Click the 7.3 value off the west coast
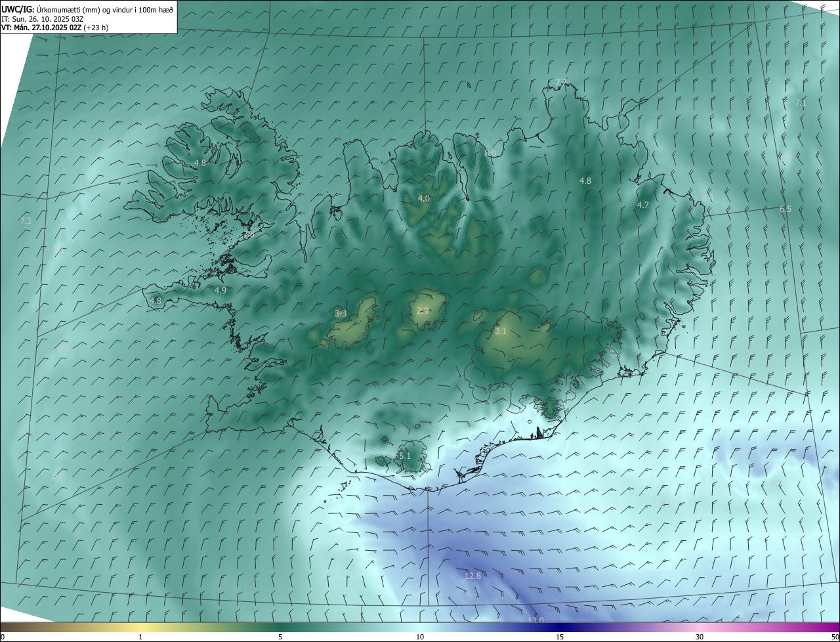 pos(26,221)
